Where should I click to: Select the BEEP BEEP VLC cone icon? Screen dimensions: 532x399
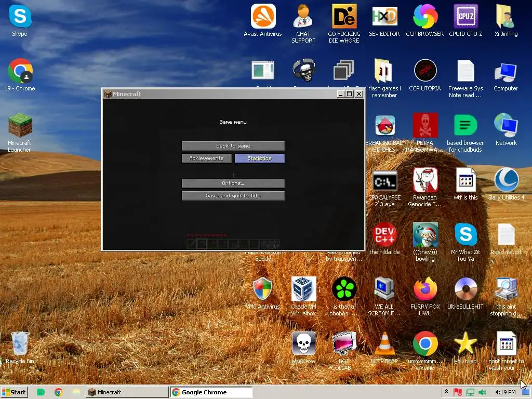tap(384, 348)
